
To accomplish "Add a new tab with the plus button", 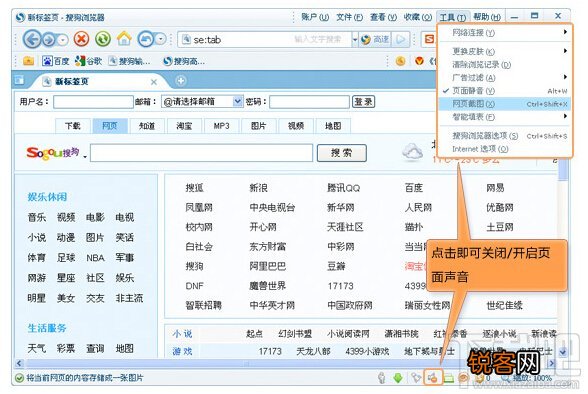I will (180, 81).
